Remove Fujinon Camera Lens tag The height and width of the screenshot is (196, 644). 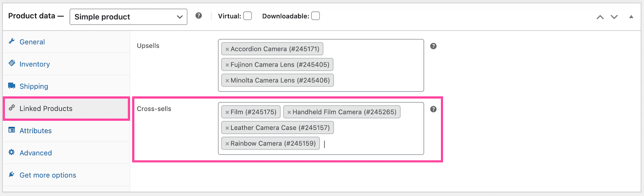tap(227, 65)
